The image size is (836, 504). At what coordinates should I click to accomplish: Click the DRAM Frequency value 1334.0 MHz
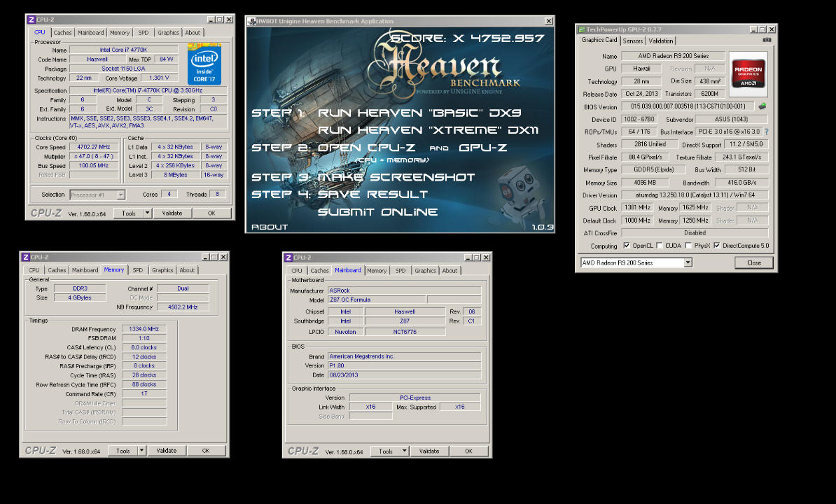tap(144, 329)
